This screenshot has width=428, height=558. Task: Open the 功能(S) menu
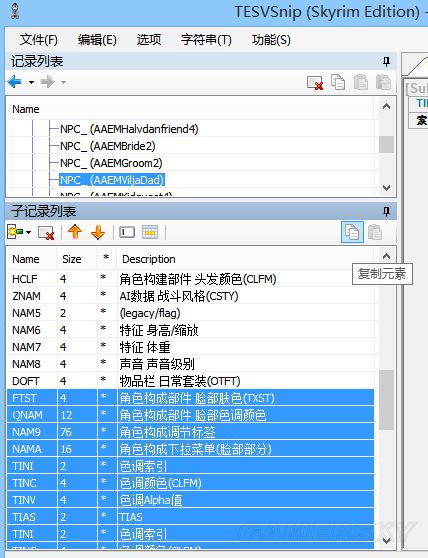(271, 40)
